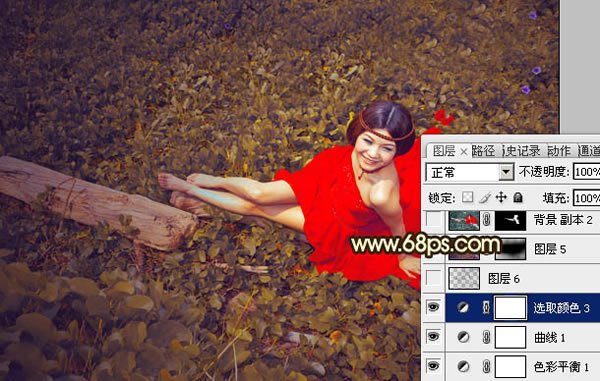Click the lock transparent pixels icon
Image resolution: width=600 pixels, height=381 pixels.
467,197
